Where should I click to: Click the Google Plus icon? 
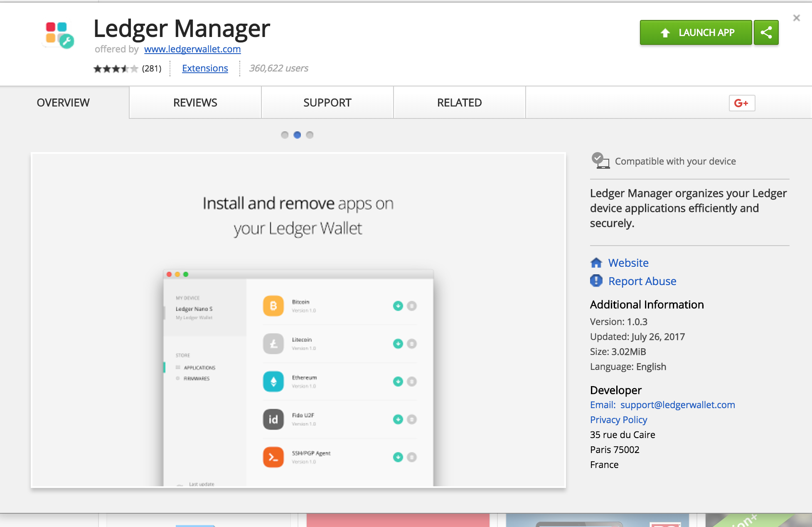(742, 103)
